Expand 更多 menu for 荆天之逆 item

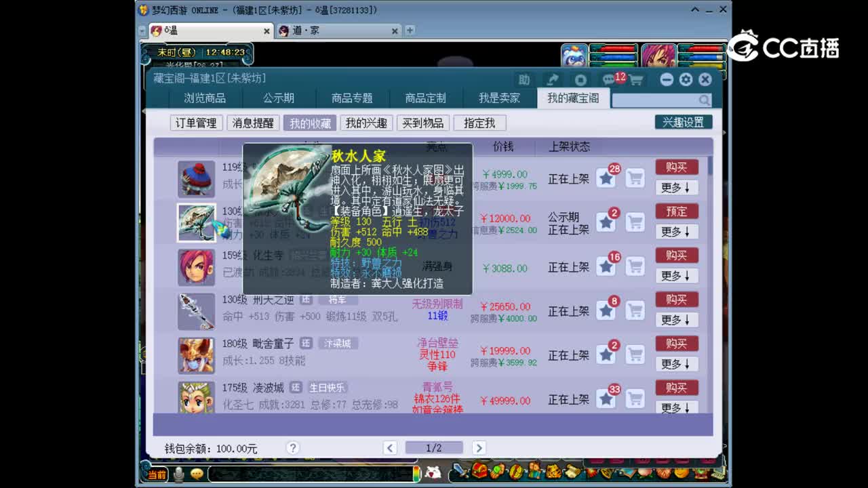tap(676, 320)
